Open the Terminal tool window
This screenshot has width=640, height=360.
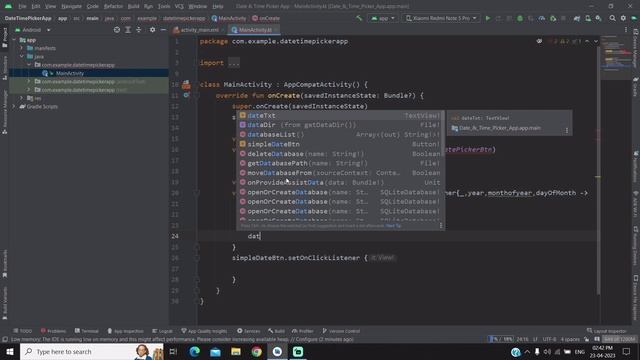(x=87, y=331)
